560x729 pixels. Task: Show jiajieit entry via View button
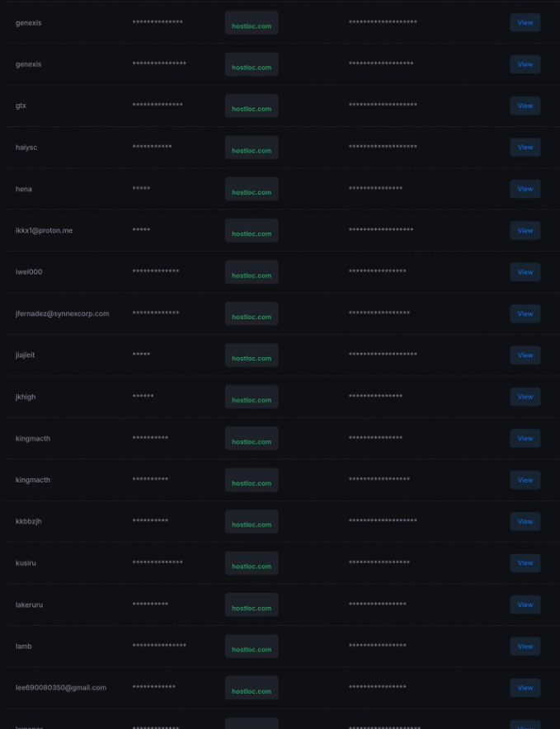tap(525, 355)
